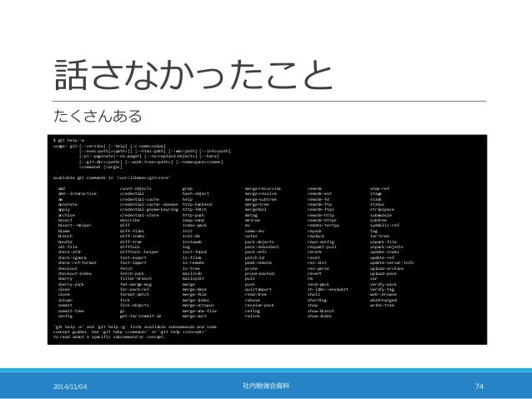Click the 'remote-testpy' command text

(324, 226)
